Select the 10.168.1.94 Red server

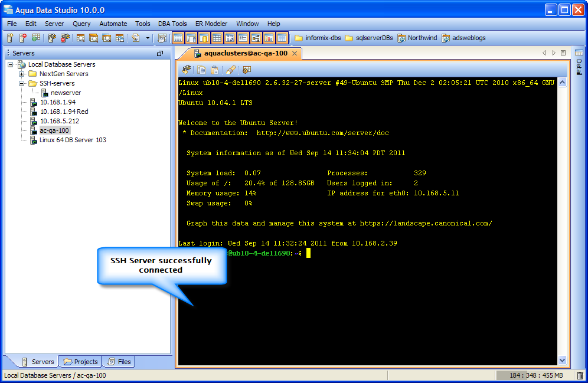click(x=59, y=112)
